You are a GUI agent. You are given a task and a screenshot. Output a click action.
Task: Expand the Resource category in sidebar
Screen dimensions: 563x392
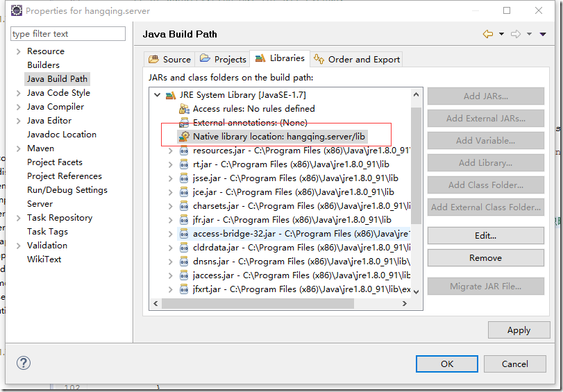[18, 51]
